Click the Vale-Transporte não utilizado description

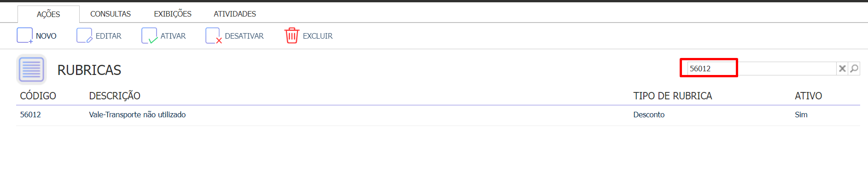137,115
